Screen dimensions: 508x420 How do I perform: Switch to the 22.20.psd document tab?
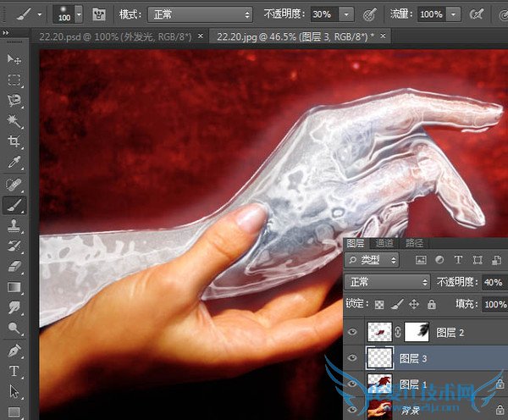tap(117, 37)
